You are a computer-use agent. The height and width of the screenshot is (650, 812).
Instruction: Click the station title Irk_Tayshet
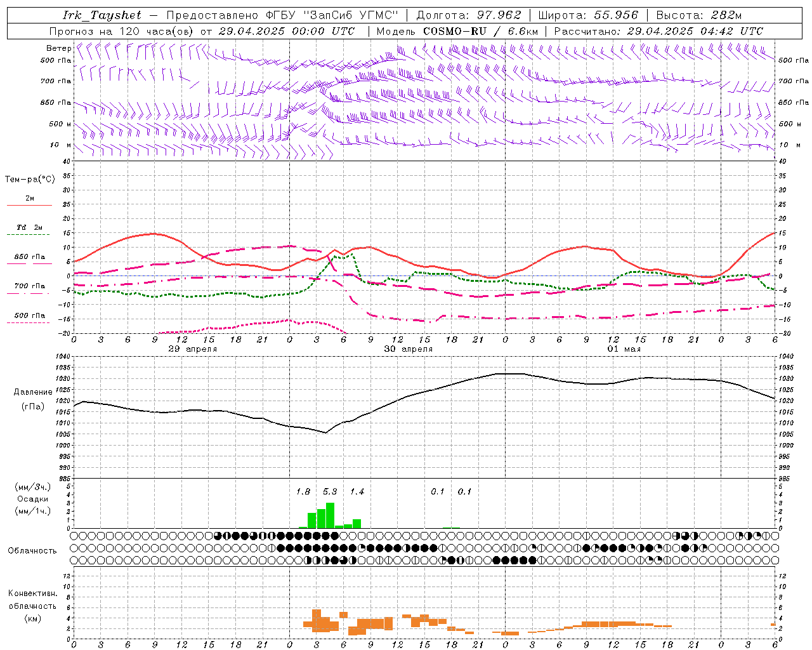click(102, 15)
